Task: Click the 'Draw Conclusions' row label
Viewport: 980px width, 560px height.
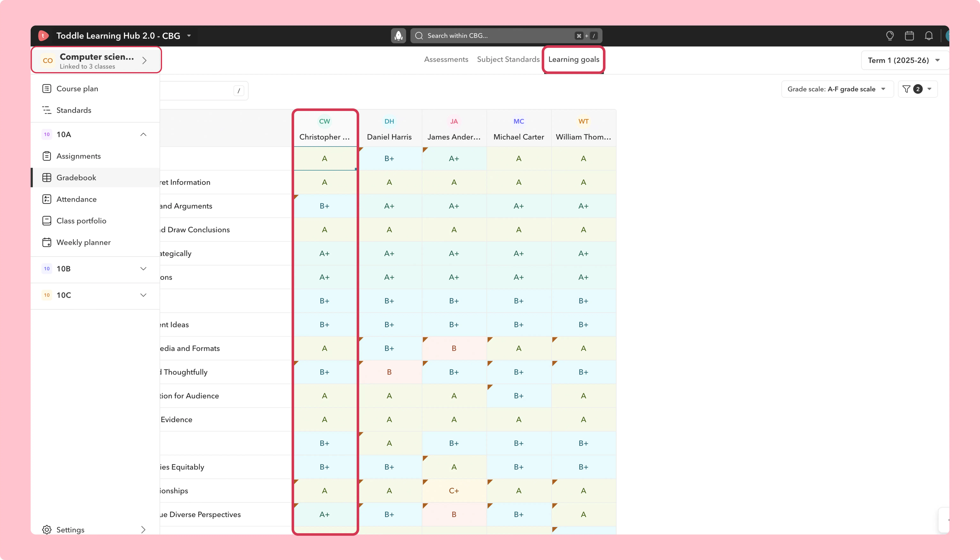Action: tap(195, 230)
